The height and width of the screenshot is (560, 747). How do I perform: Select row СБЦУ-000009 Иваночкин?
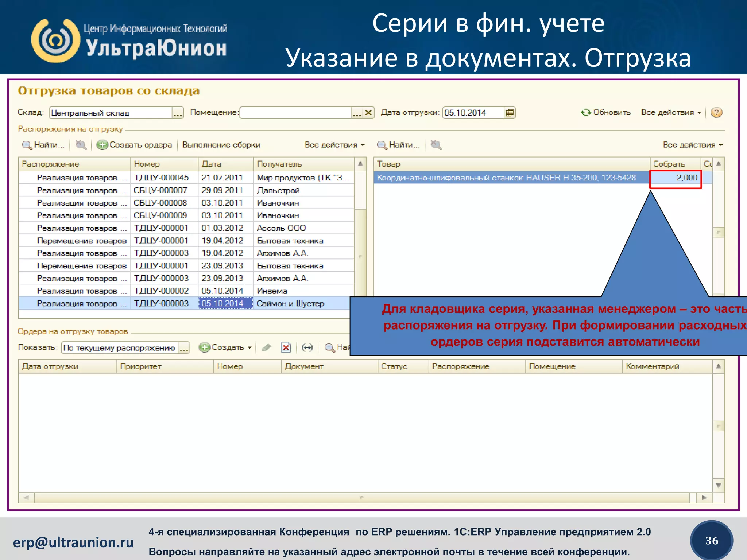(x=186, y=215)
